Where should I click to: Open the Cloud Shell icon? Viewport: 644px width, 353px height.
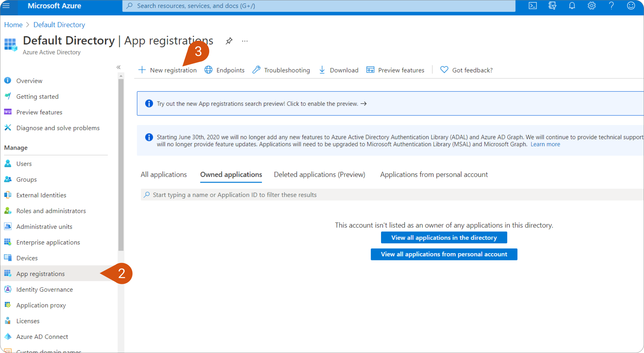click(533, 6)
